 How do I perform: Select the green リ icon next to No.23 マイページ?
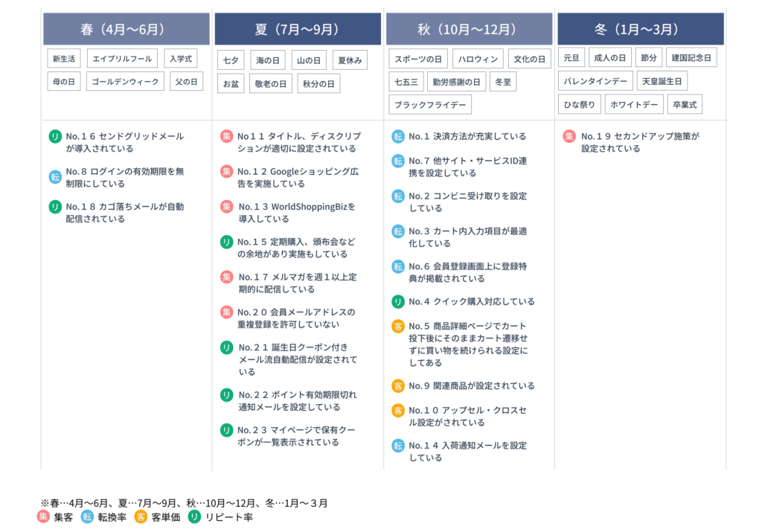point(226,430)
